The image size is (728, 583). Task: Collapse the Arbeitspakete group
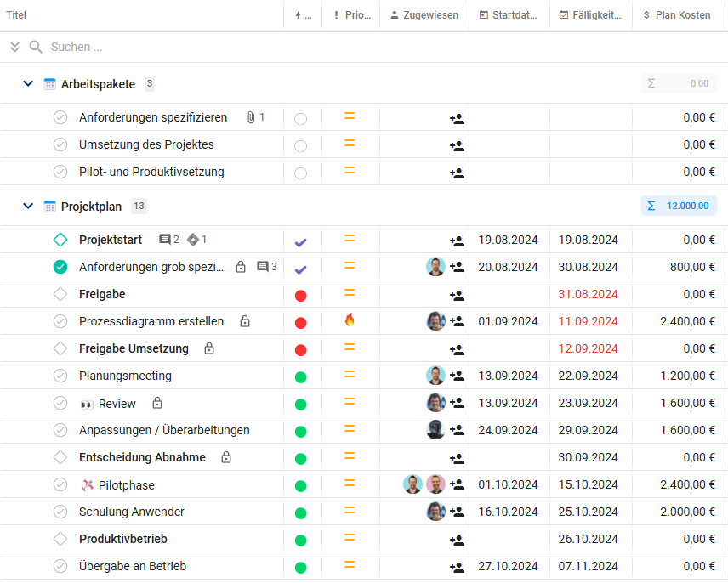tap(28, 84)
